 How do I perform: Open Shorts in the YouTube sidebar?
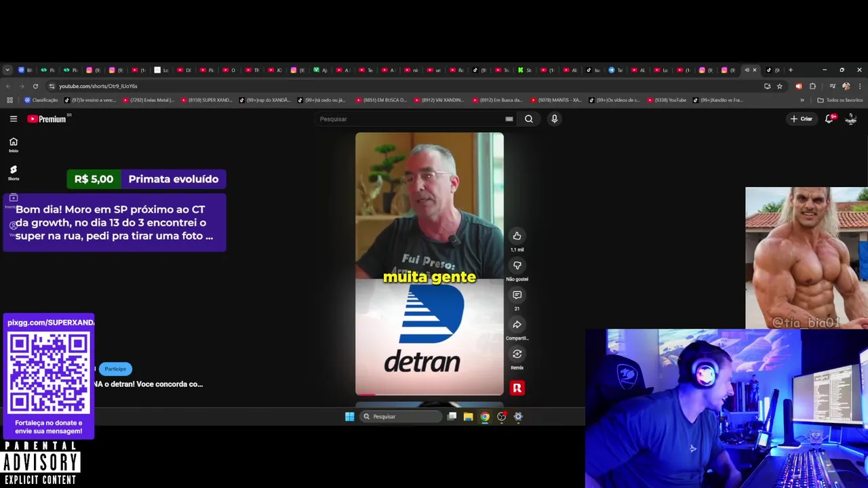pyautogui.click(x=14, y=173)
